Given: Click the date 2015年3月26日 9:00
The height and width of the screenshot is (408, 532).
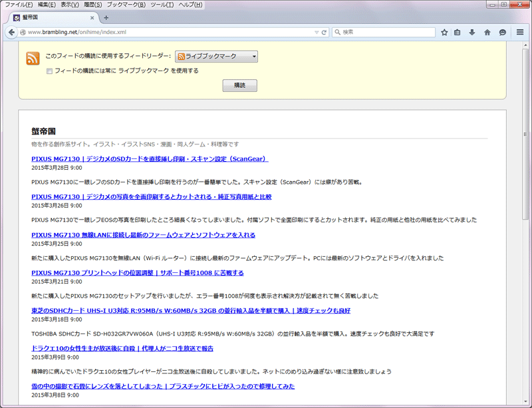Looking at the screenshot, I should click(x=57, y=206).
